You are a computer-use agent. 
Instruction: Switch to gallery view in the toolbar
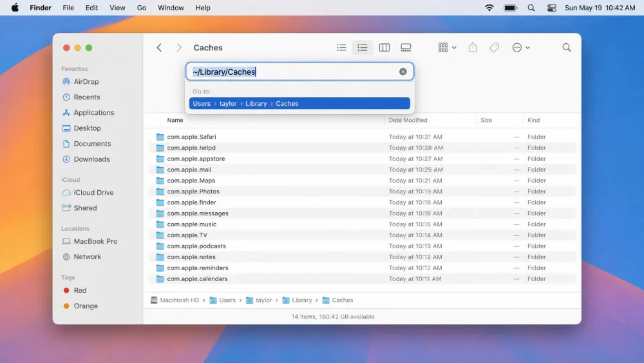pos(406,48)
